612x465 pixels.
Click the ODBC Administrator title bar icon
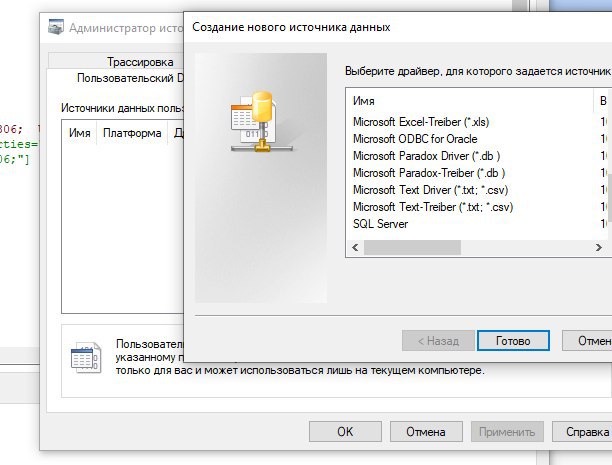click(x=56, y=27)
